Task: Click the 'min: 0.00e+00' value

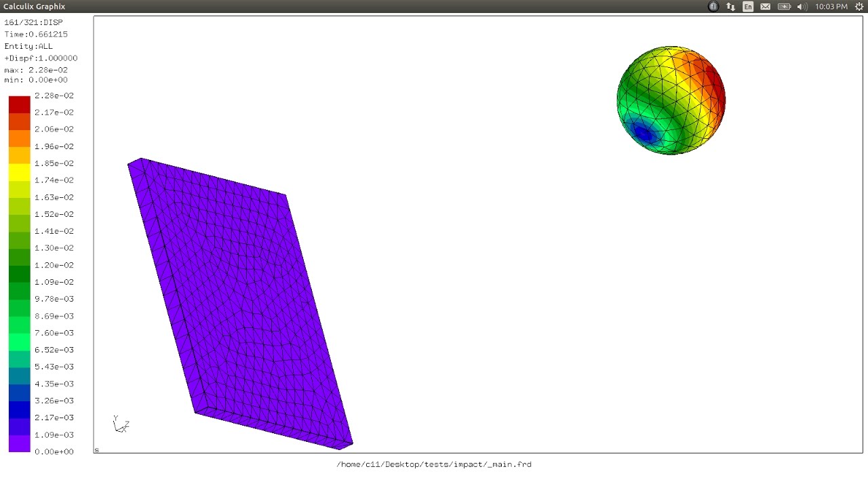Action: coord(36,80)
